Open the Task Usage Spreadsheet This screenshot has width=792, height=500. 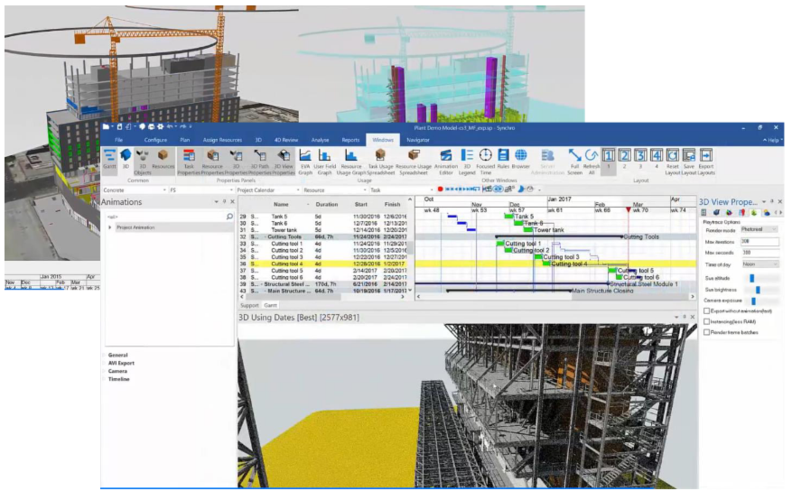coord(381,160)
